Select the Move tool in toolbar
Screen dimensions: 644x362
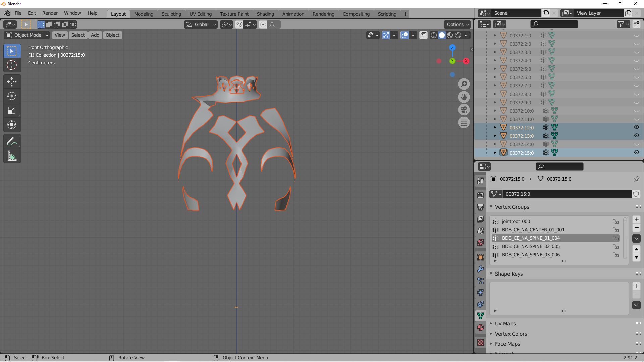pyautogui.click(x=12, y=81)
